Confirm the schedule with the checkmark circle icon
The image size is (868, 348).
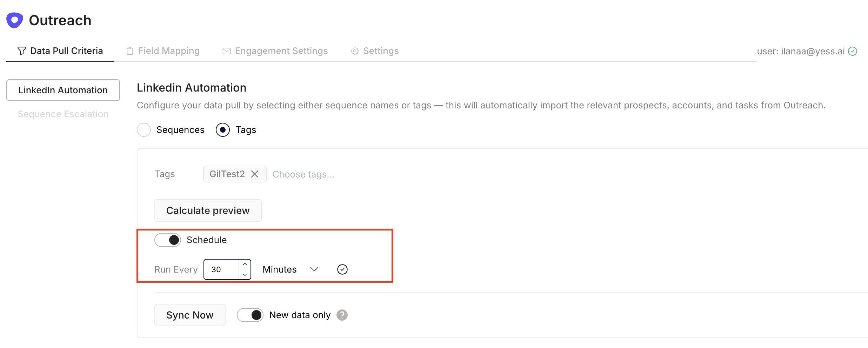pos(342,269)
